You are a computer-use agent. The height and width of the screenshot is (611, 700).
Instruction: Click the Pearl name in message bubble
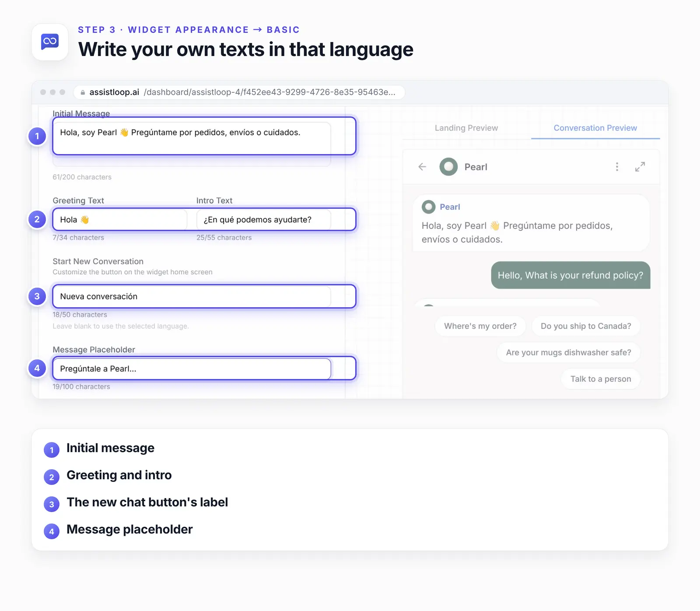coord(450,207)
